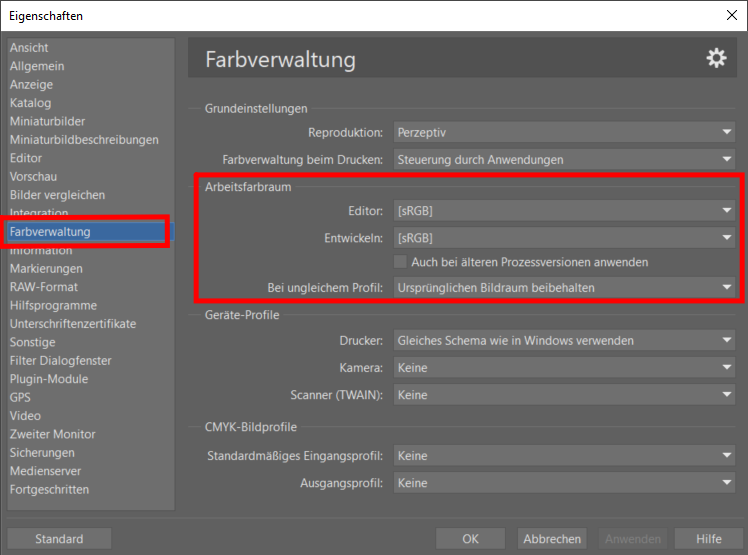Select Ansicht in the sidebar

pyautogui.click(x=29, y=48)
